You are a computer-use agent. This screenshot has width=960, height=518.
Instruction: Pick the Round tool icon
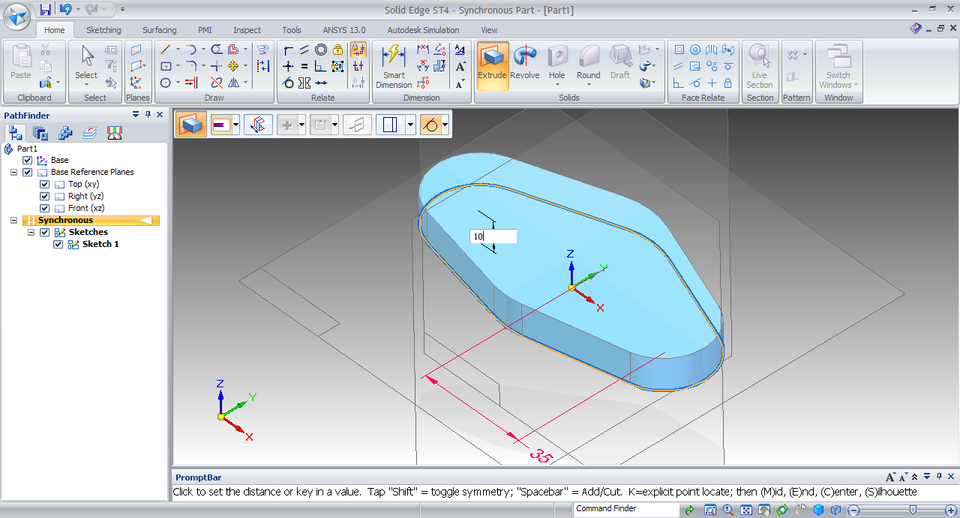click(x=588, y=58)
